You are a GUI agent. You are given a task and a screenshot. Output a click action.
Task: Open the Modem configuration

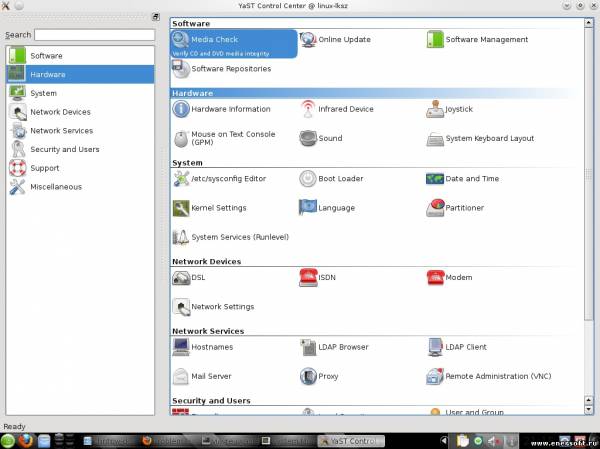click(449, 278)
